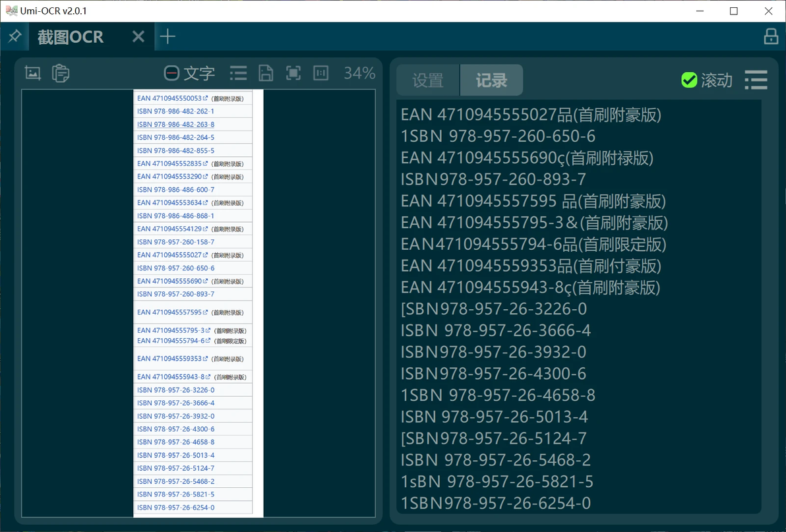Click ISBN 978-986-486-868-1 in preview image
Image resolution: width=786 pixels, height=532 pixels.
click(175, 216)
